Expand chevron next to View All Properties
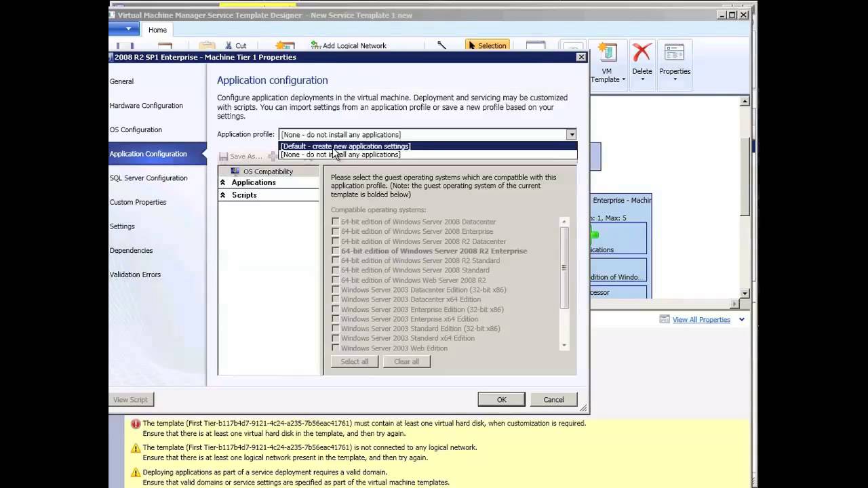 pos(741,319)
